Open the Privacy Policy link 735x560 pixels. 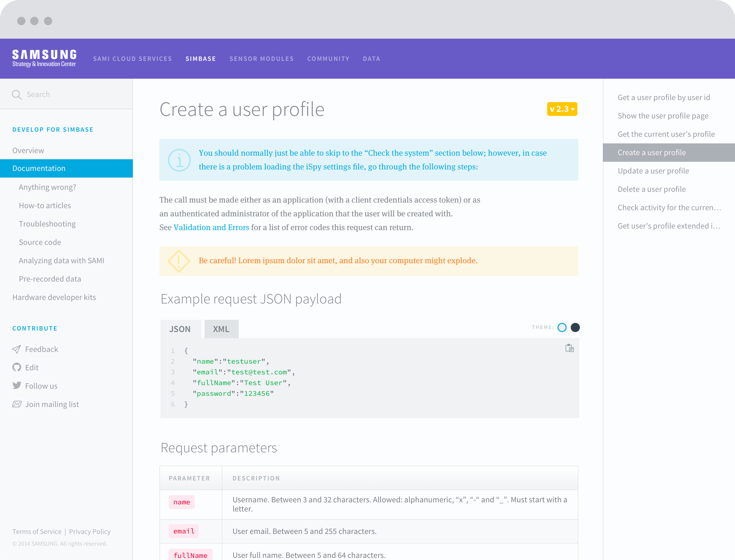[x=89, y=531]
